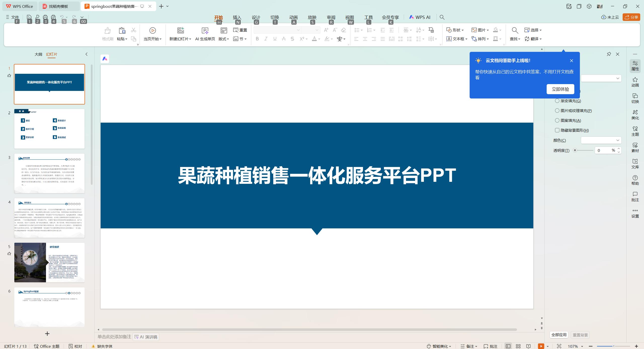Open the 颜色 dropdown in background panel
The width and height of the screenshot is (644, 349).
pyautogui.click(x=601, y=140)
